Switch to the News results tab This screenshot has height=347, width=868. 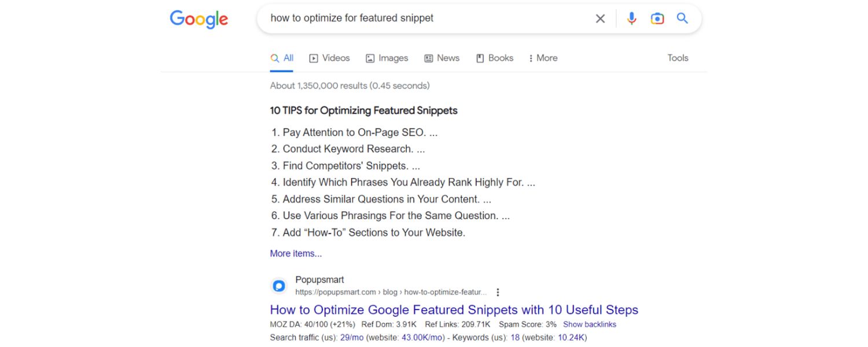(442, 58)
